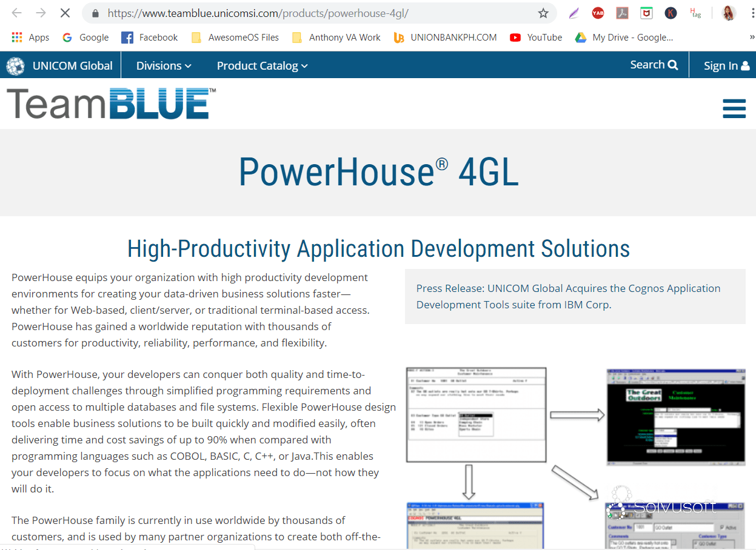The width and height of the screenshot is (756, 550).
Task: Open the YouTube bookmark
Action: point(536,38)
